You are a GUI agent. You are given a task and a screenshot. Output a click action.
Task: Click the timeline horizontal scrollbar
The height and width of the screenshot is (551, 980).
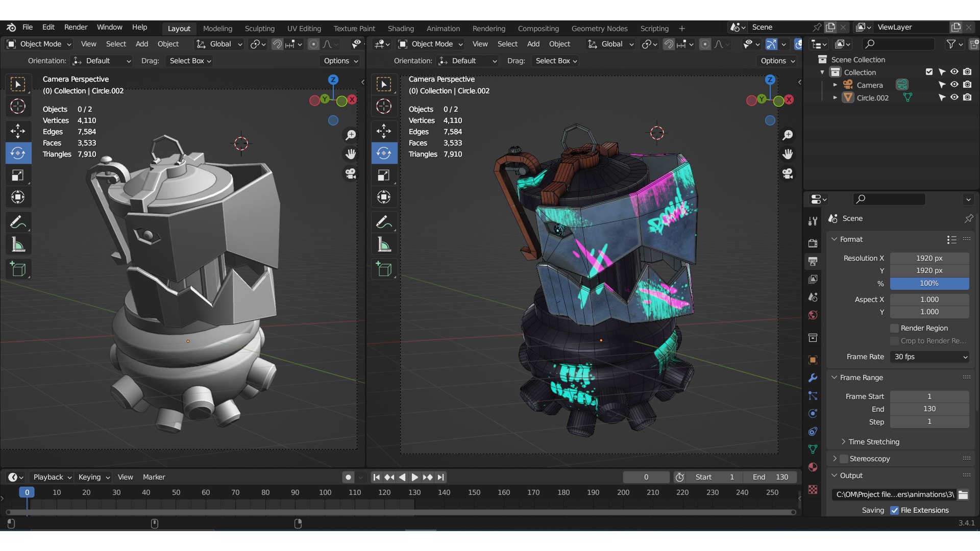point(401,512)
